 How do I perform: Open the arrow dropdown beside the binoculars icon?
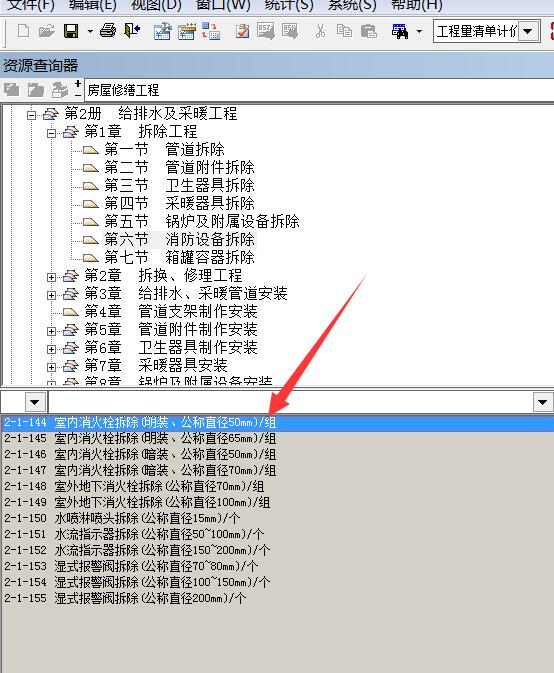(419, 31)
